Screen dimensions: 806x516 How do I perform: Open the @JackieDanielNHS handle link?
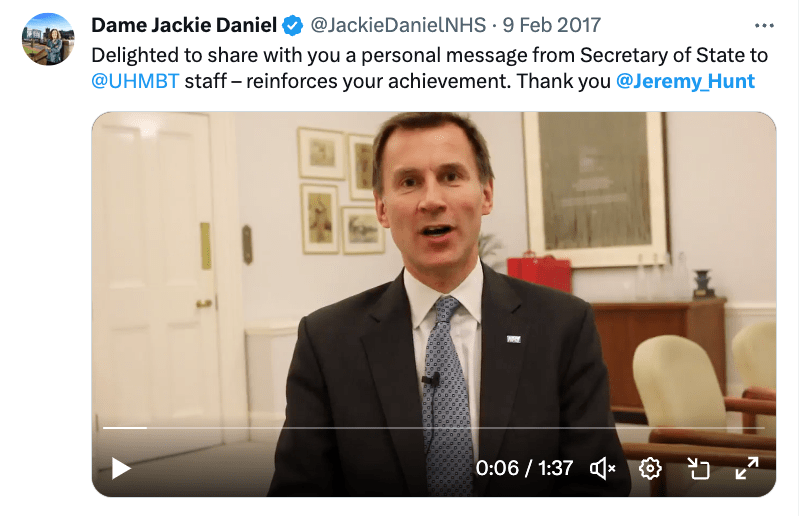point(388,25)
